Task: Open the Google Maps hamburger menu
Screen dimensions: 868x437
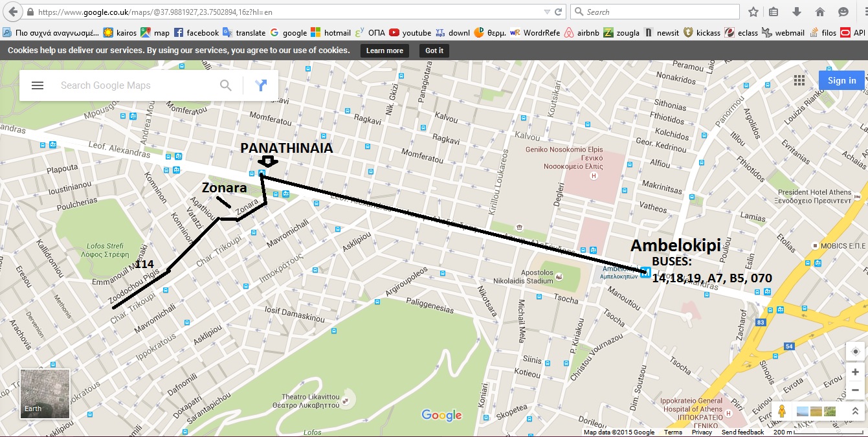Action: pyautogui.click(x=38, y=85)
